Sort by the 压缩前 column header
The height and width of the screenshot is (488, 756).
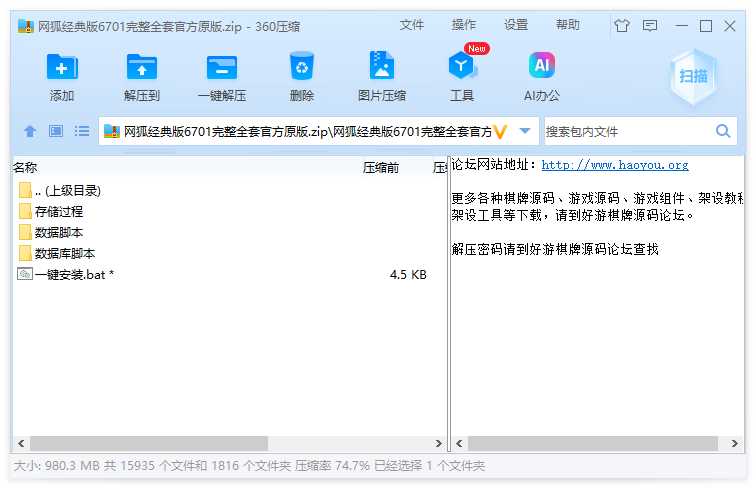click(381, 167)
